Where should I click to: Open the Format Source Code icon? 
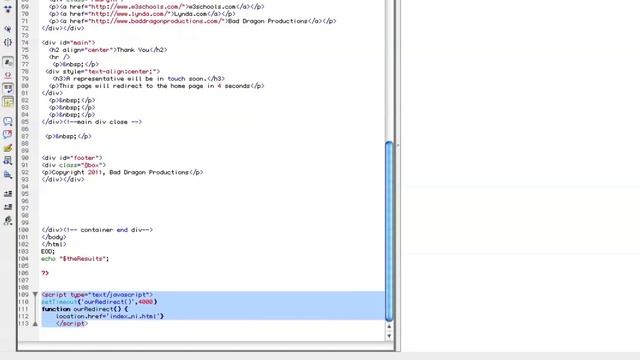click(x=8, y=221)
